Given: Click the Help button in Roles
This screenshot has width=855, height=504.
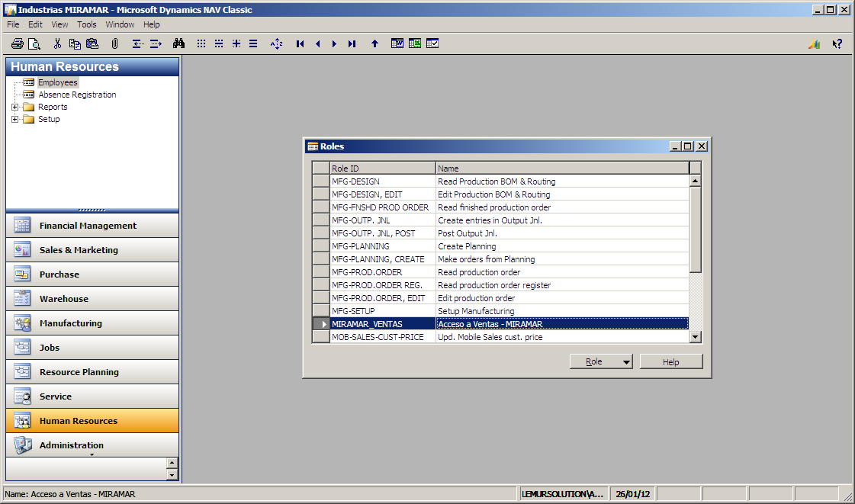Looking at the screenshot, I should [670, 361].
